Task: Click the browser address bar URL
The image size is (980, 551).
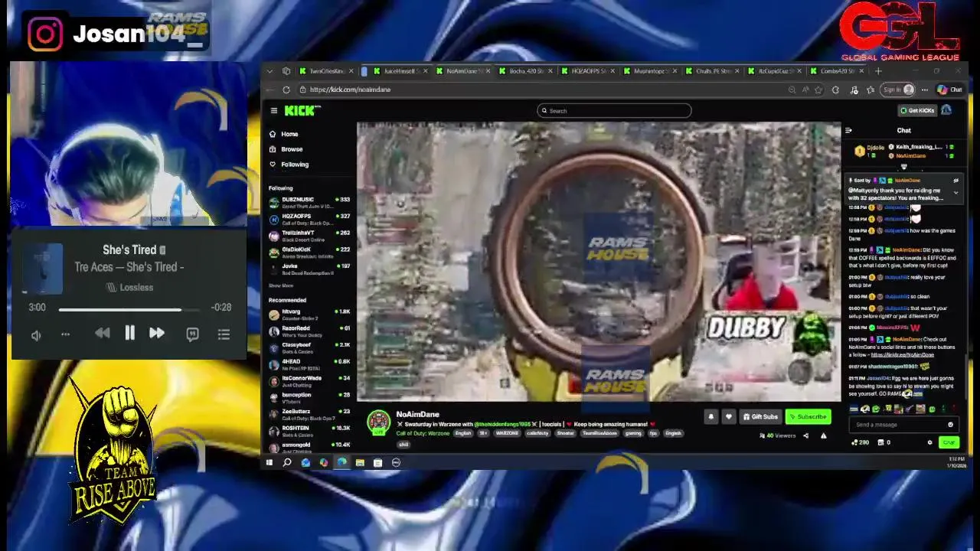Action: click(350, 90)
